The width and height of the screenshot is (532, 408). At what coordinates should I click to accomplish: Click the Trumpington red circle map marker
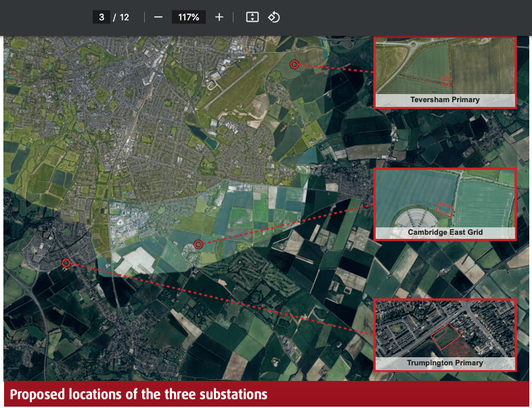(66, 263)
